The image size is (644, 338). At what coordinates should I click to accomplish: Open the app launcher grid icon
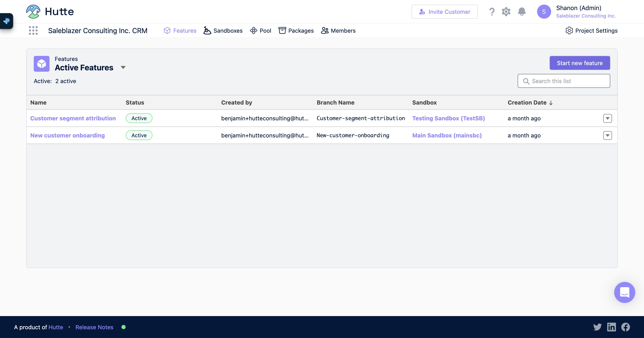click(33, 30)
